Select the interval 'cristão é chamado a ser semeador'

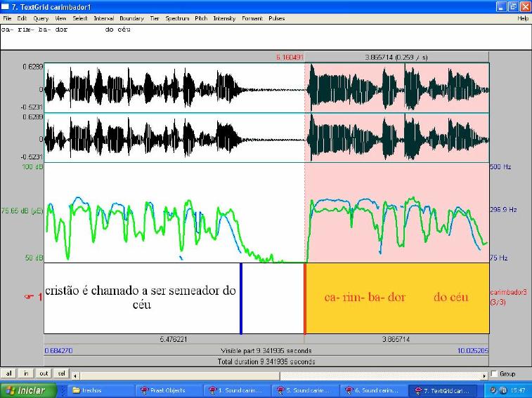pyautogui.click(x=142, y=298)
